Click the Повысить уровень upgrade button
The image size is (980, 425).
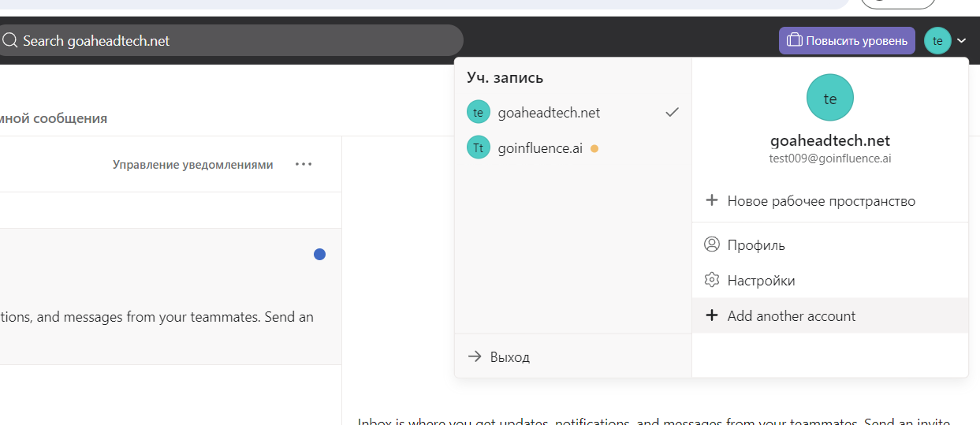click(x=847, y=40)
